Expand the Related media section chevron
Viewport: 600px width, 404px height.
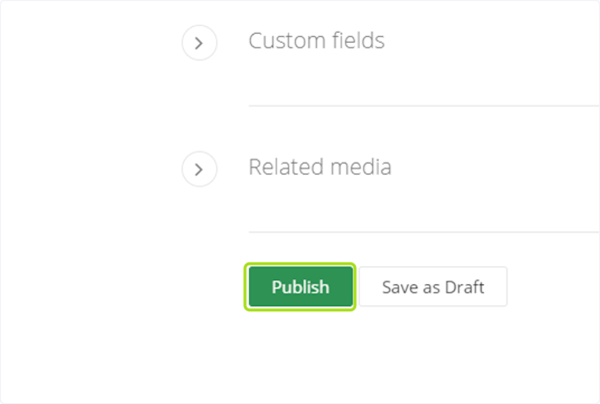(x=199, y=169)
